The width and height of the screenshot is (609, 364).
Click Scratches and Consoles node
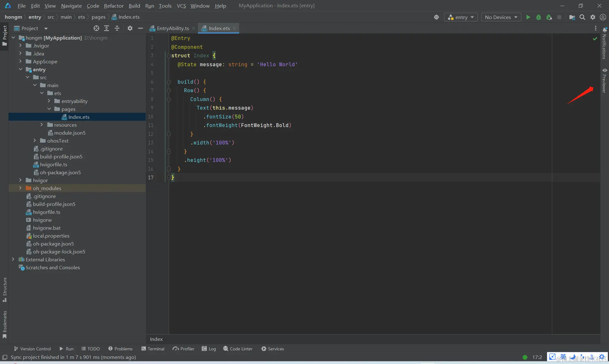[x=53, y=267]
